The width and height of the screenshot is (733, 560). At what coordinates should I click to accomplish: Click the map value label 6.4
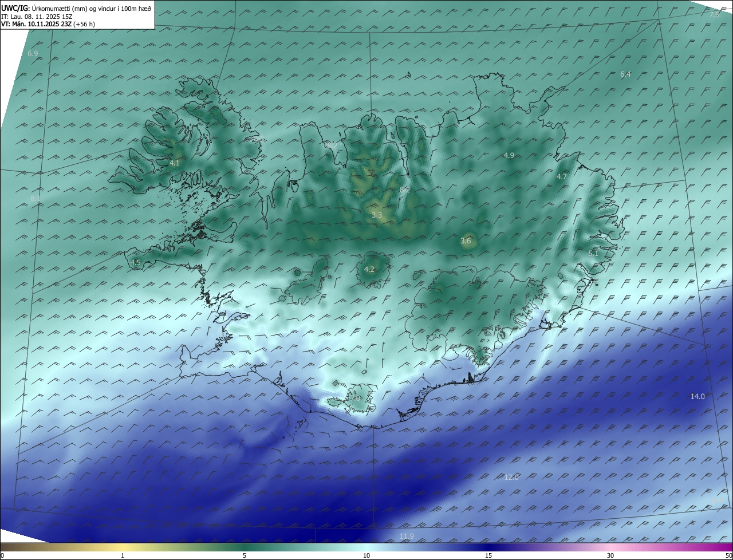pos(625,74)
